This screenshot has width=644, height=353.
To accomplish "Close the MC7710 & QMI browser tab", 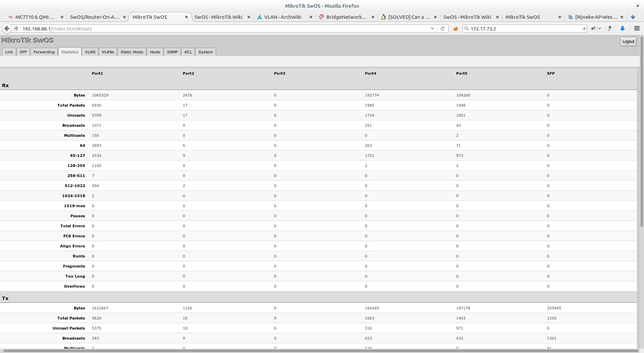I will (x=62, y=17).
